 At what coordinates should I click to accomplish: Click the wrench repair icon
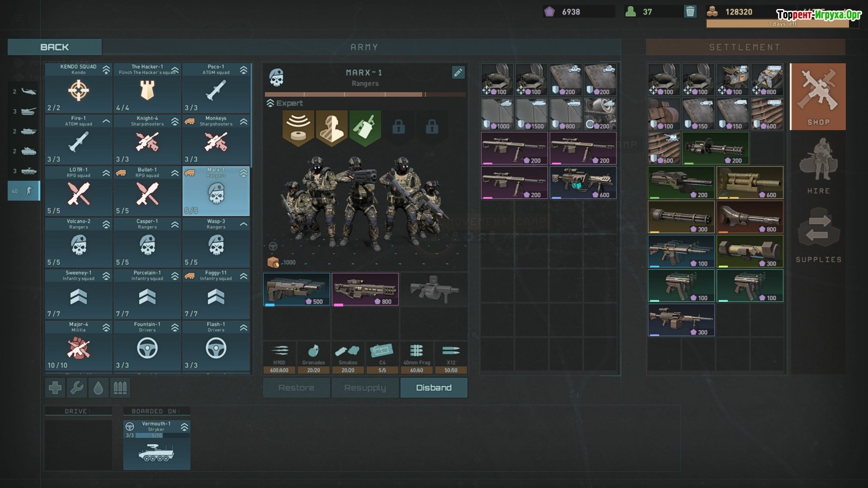click(77, 388)
